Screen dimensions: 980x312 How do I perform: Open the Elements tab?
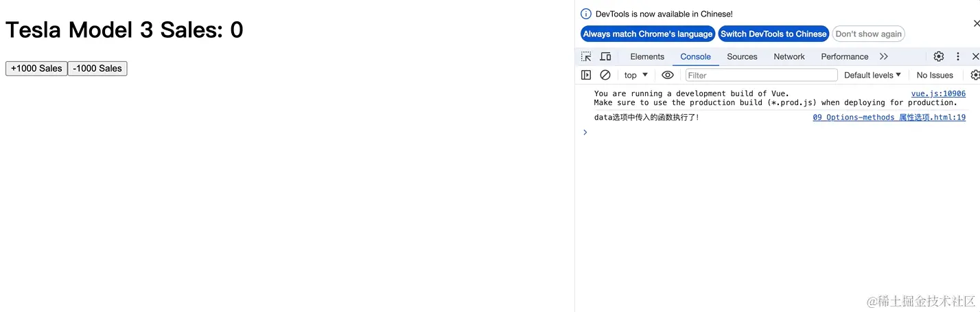[647, 56]
